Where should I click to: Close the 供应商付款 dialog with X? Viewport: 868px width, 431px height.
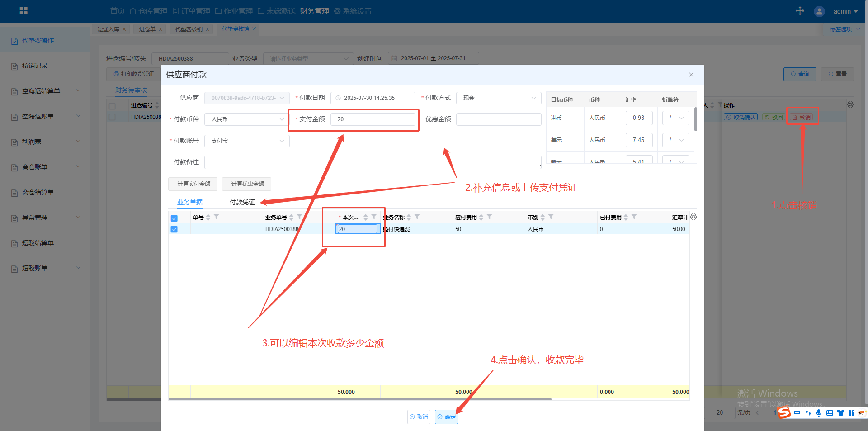(x=691, y=75)
